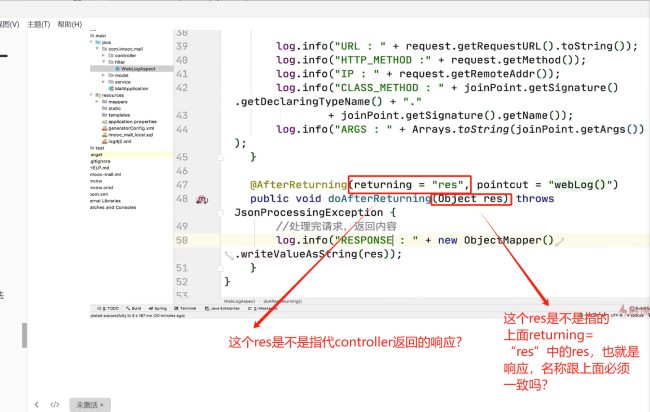The height and width of the screenshot is (412, 650).
Task: Select the static folder
Action: coord(114,108)
